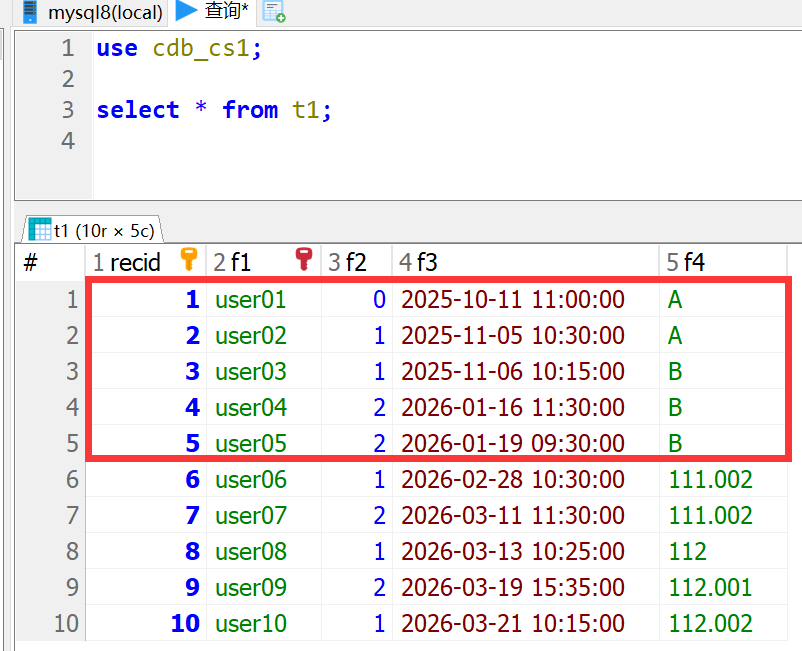
Task: Select recid cell 10
Action: (145, 623)
